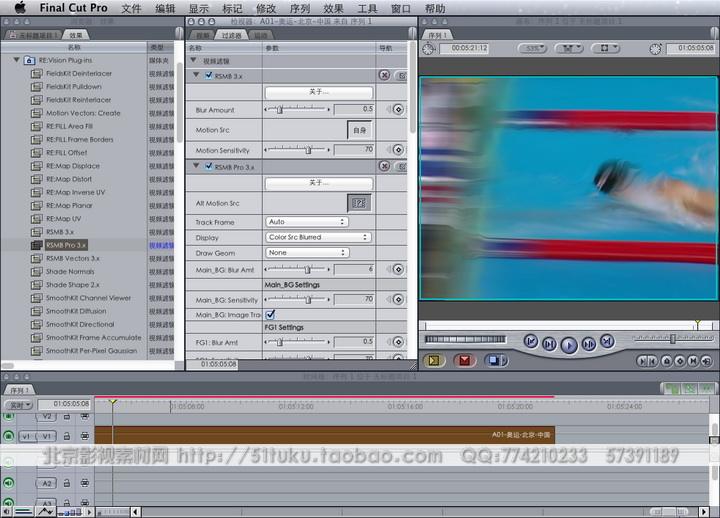This screenshot has width=720, height=518.
Task: Collapse the RE:Vision Plug-ins folder
Action: [x=17, y=60]
